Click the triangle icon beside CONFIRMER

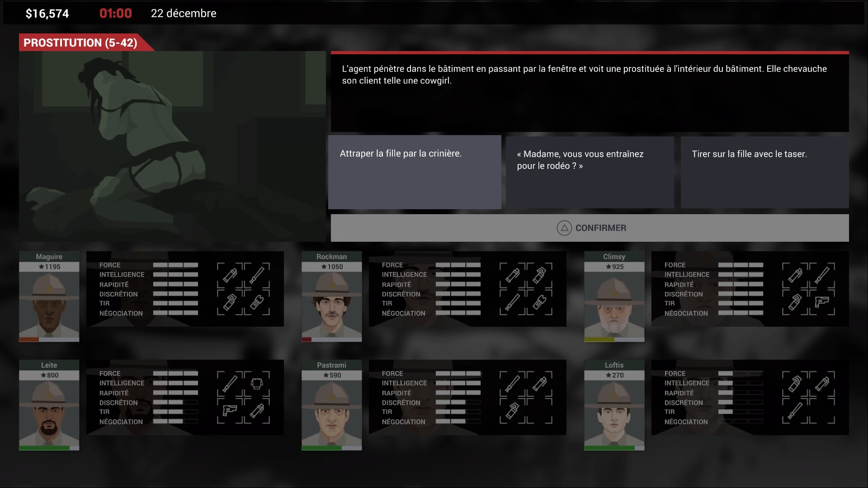(x=564, y=228)
